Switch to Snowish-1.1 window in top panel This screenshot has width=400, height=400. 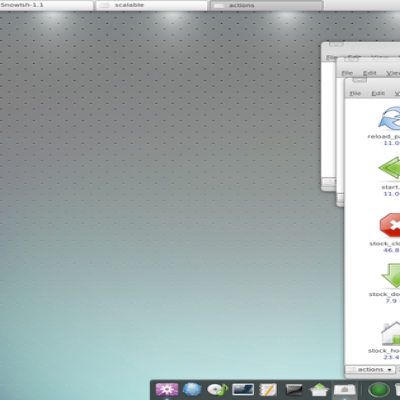46,5
